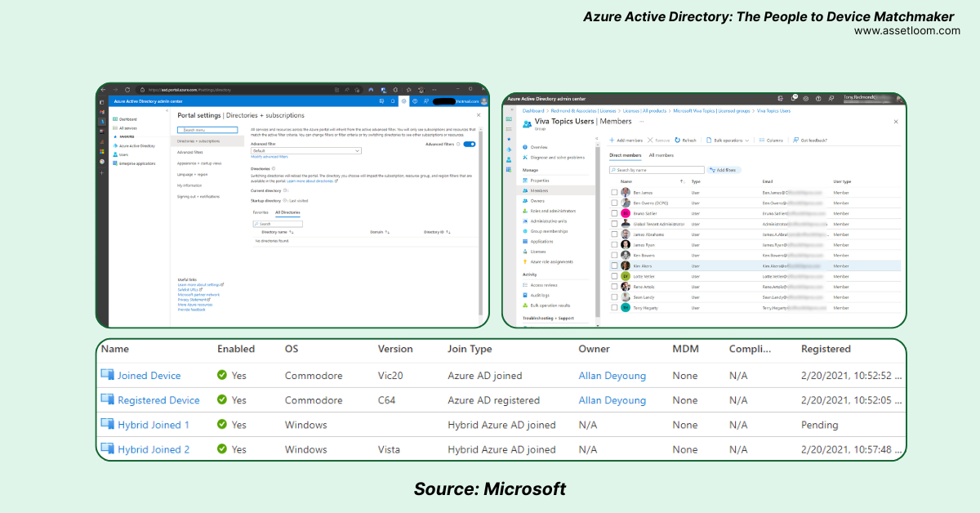Image resolution: width=980 pixels, height=513 pixels.
Task: Open the Advanced filter Default dropdown
Action: [306, 151]
